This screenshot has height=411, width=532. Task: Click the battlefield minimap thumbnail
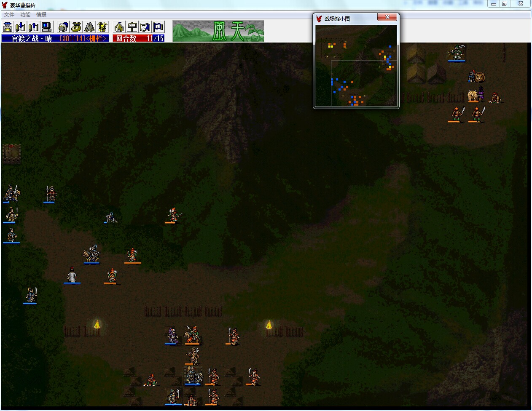356,66
